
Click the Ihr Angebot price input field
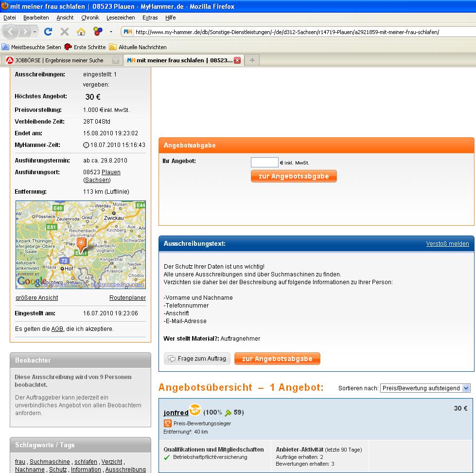tap(264, 162)
